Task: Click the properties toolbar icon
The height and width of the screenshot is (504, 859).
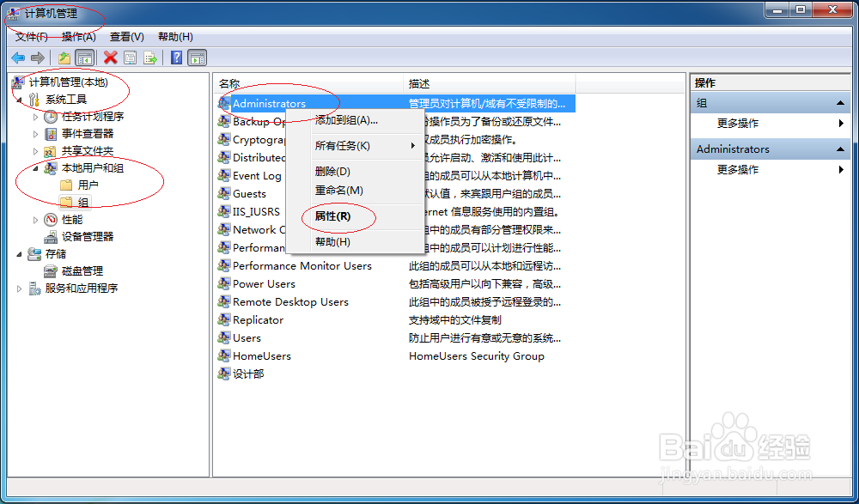Action: tap(131, 58)
